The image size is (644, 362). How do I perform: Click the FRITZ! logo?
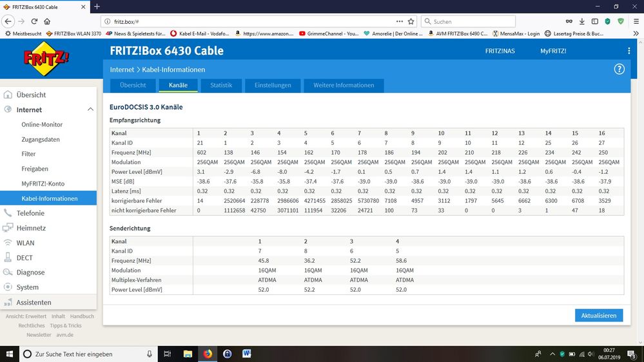[46, 59]
